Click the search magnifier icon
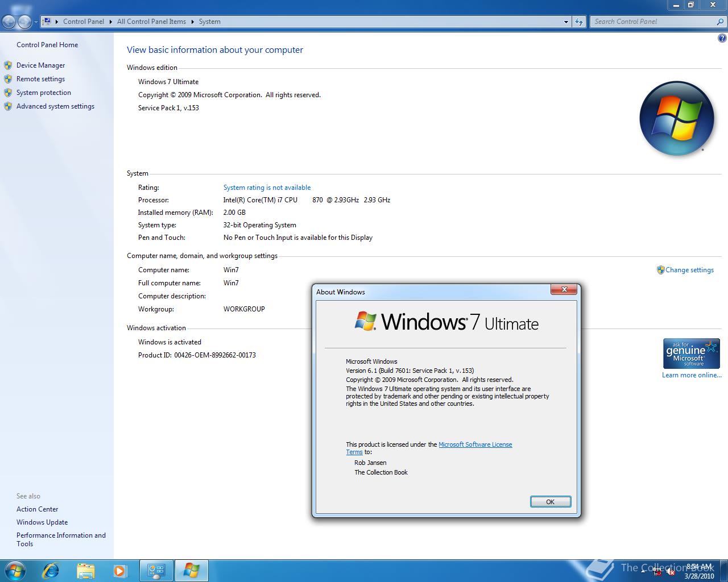This screenshot has width=728, height=582. (721, 22)
